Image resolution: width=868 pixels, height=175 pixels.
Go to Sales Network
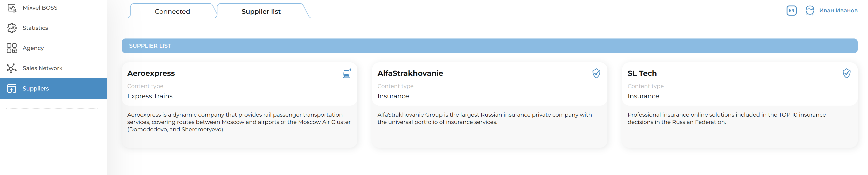(42, 68)
